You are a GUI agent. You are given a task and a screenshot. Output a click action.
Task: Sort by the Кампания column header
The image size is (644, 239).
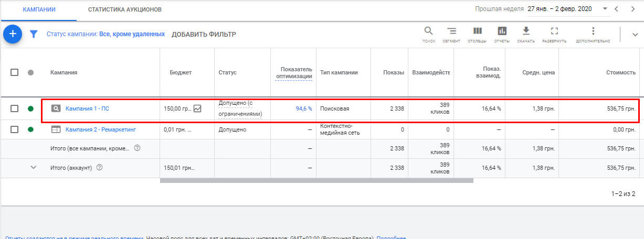pyautogui.click(x=64, y=72)
